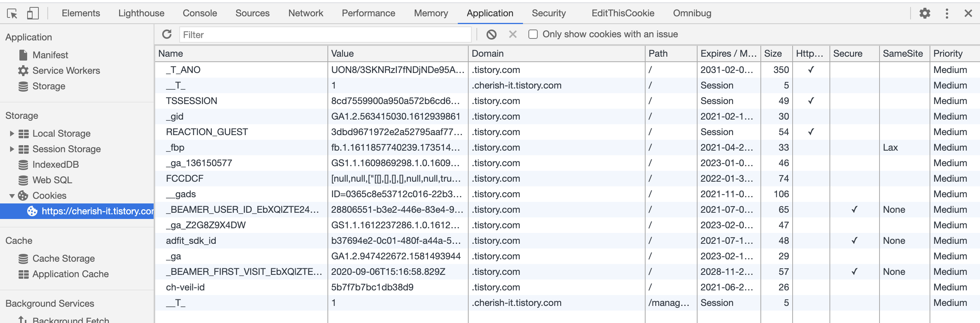
Task: Switch to the Security tab
Action: pyautogui.click(x=549, y=13)
